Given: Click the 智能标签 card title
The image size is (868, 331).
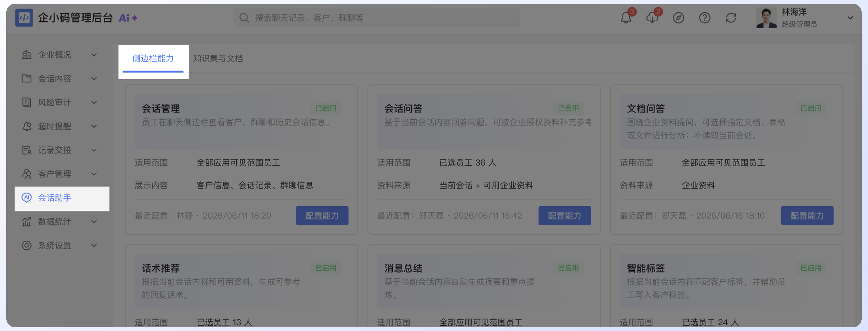Looking at the screenshot, I should pos(646,268).
